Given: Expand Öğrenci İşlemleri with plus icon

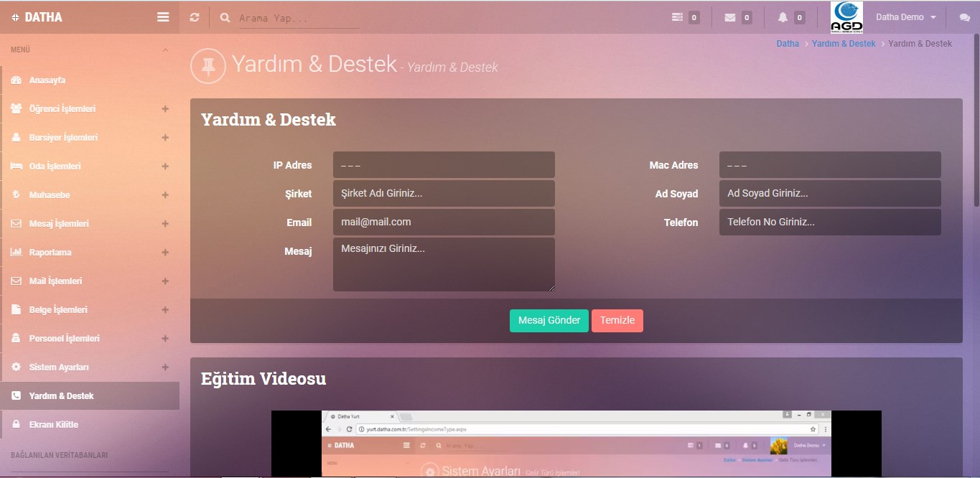Looking at the screenshot, I should (165, 109).
